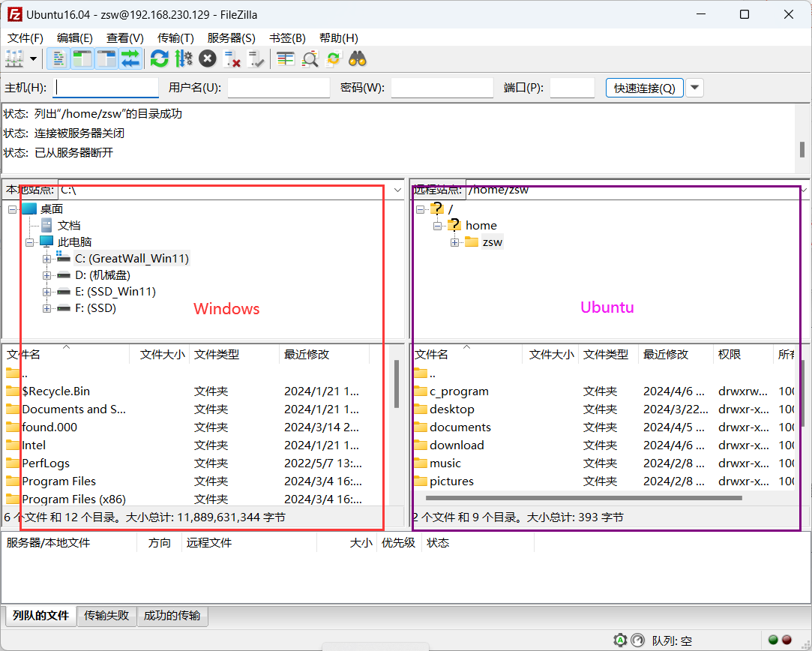Screen dimensions: 812x651
Task: Open the Site Manager dropdown arrow
Action: pyautogui.click(x=33, y=59)
